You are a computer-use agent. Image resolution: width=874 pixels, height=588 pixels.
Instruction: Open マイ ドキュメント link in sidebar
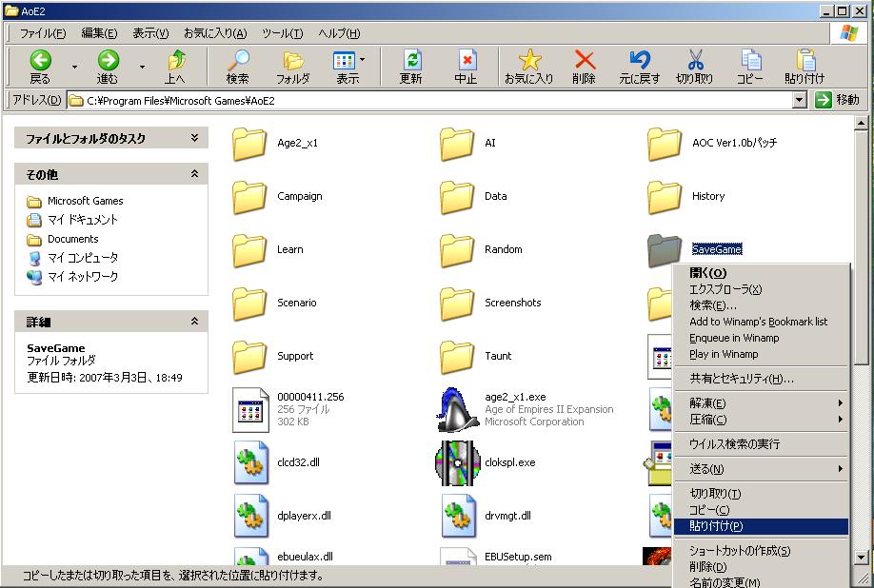coord(83,220)
